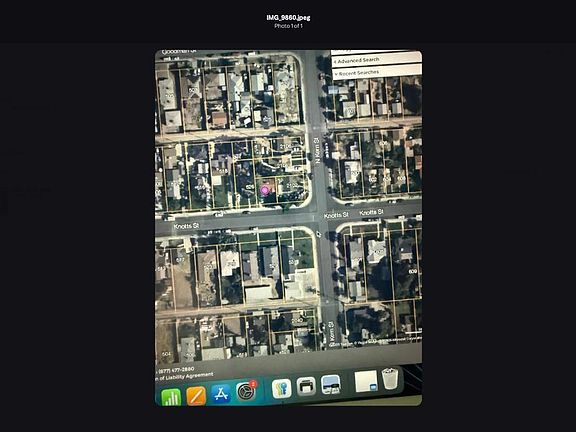Click the (877) phone number text
Image resolution: width=576 pixels, height=432 pixels.
[176, 370]
